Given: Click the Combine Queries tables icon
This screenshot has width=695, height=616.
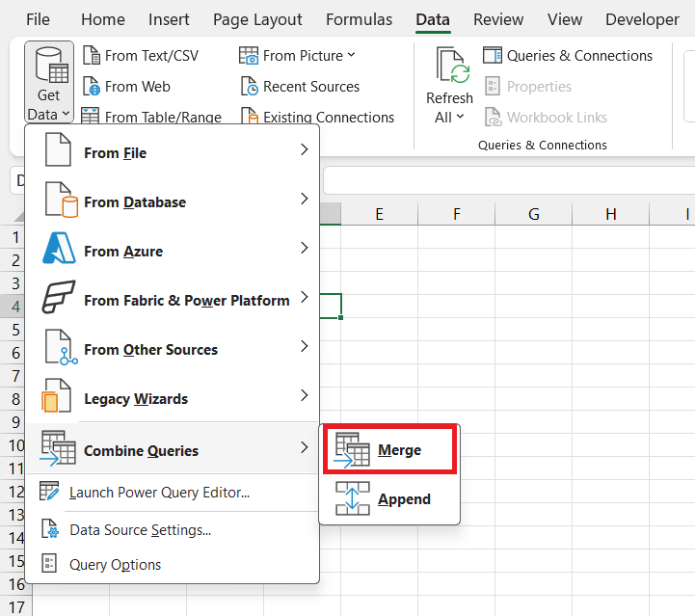Looking at the screenshot, I should coord(58,448).
